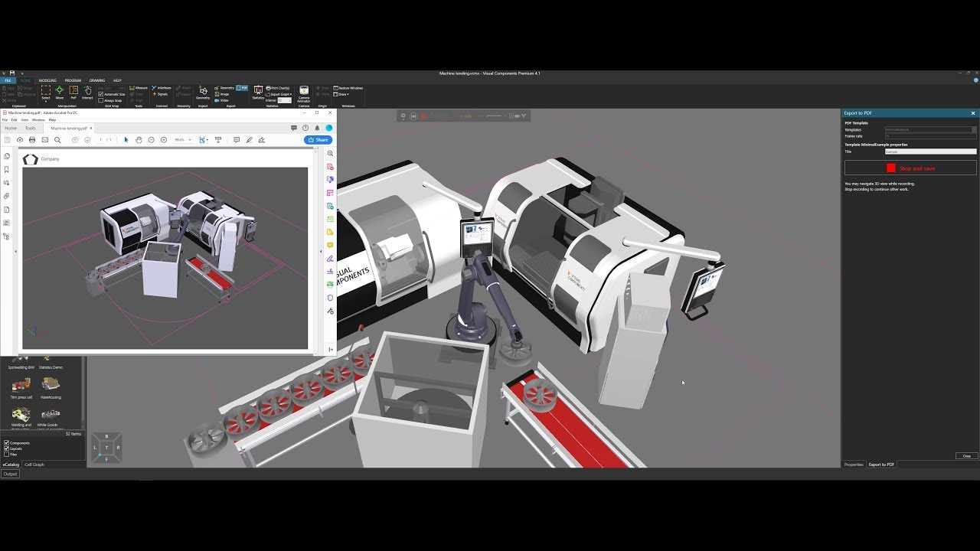The height and width of the screenshot is (551, 980).
Task: View Acrobat notifications bell
Action: pos(317,128)
